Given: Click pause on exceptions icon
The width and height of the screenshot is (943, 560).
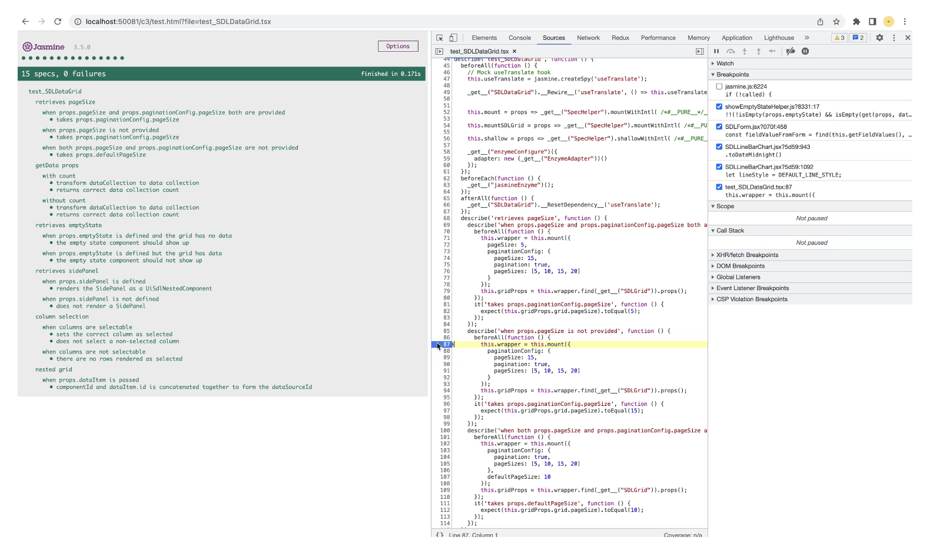Looking at the screenshot, I should coord(805,51).
